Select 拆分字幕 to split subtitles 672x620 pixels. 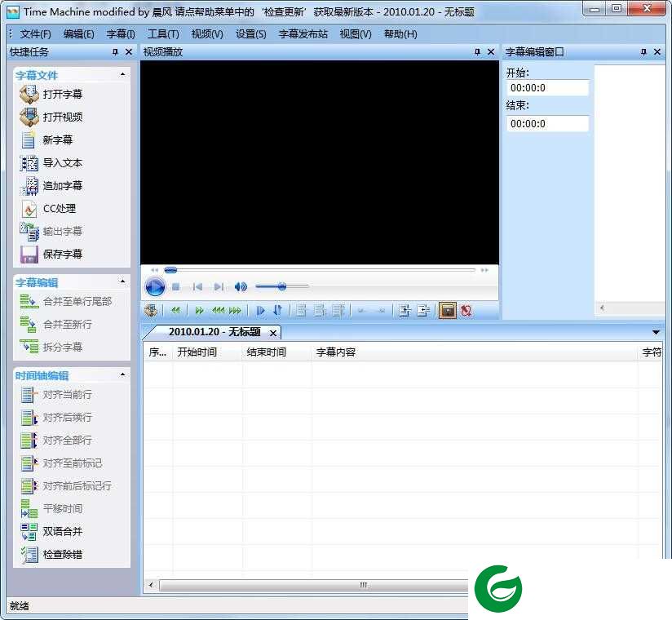[51, 347]
